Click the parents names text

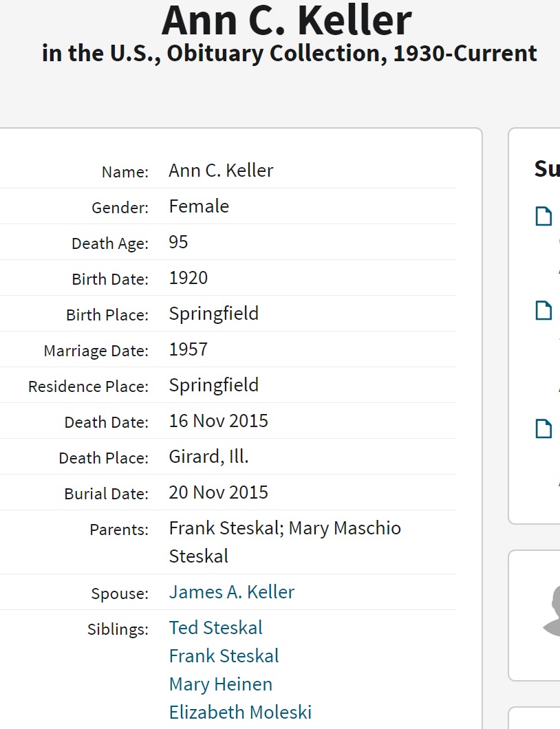point(285,529)
